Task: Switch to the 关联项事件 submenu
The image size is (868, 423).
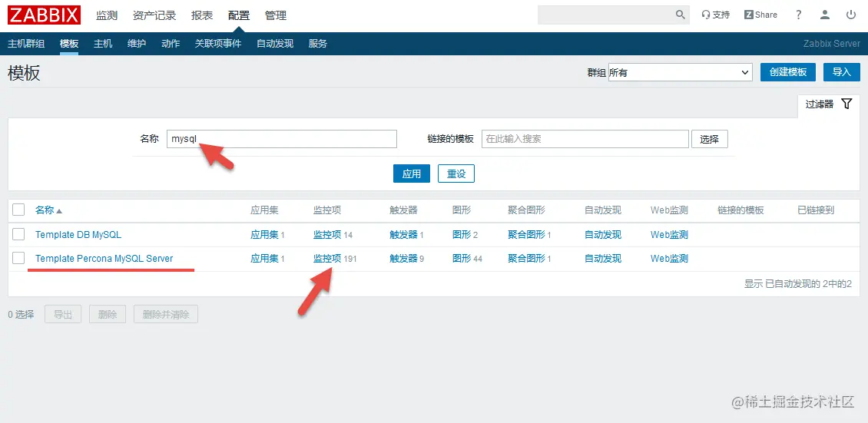Action: [x=218, y=44]
